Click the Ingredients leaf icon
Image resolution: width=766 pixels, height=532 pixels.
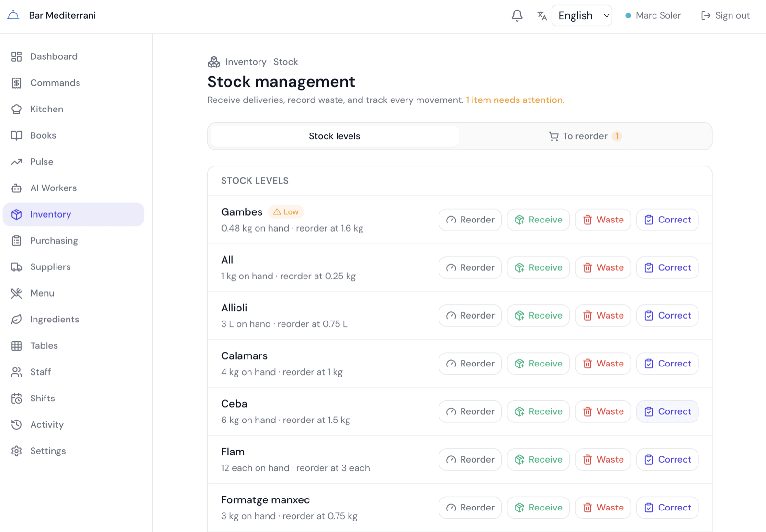pyautogui.click(x=17, y=320)
